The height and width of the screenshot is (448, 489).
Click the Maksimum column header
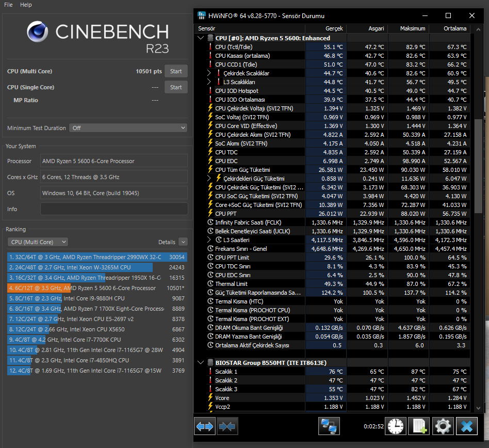coord(409,28)
